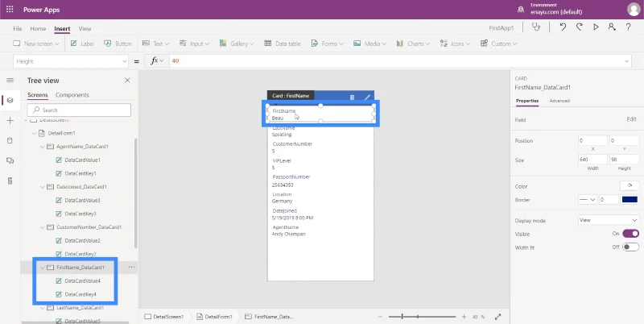Insert a Data table

pyautogui.click(x=283, y=44)
